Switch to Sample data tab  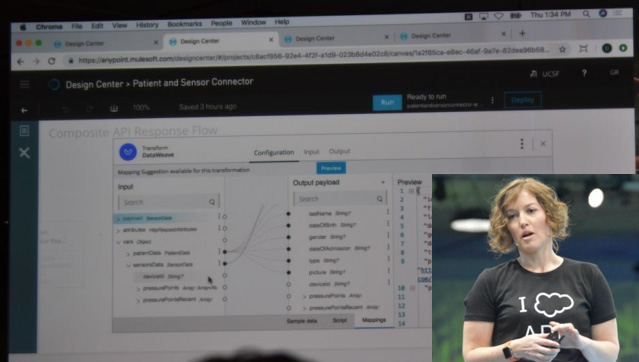coord(302,321)
